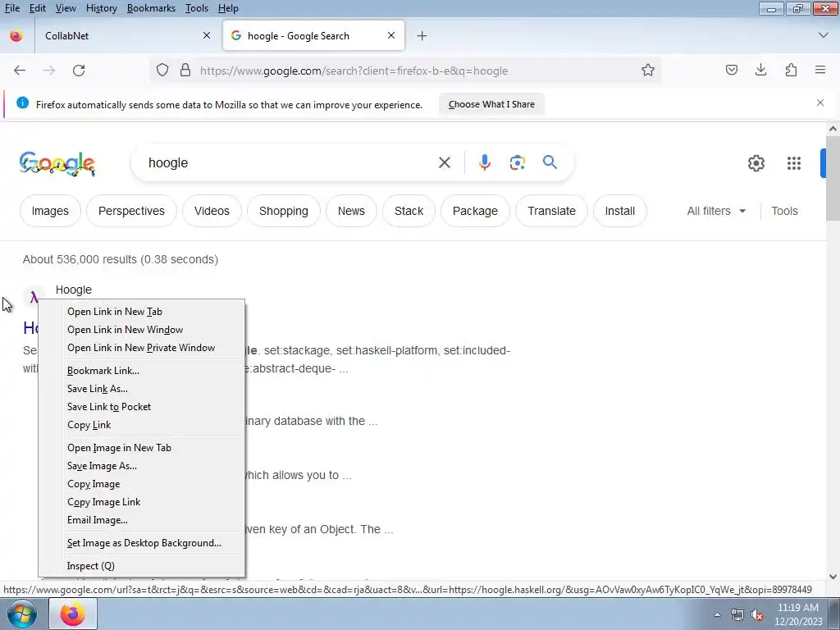Open the Help menu
840x630 pixels.
(228, 8)
